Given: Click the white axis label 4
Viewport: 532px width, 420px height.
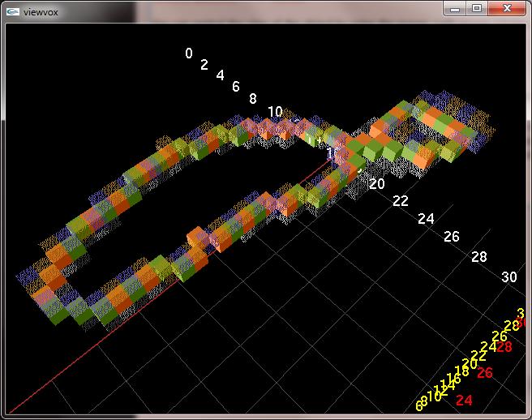Looking at the screenshot, I should 221,75.
